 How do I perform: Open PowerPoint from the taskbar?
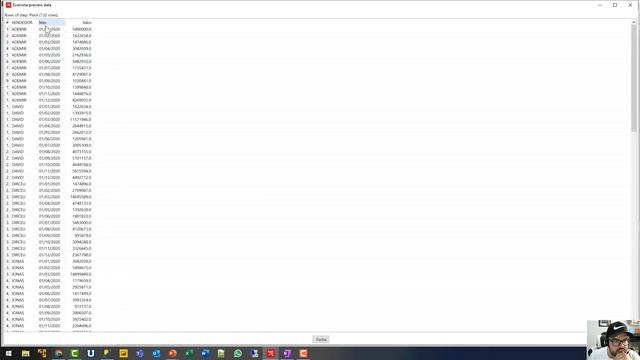click(x=173, y=353)
